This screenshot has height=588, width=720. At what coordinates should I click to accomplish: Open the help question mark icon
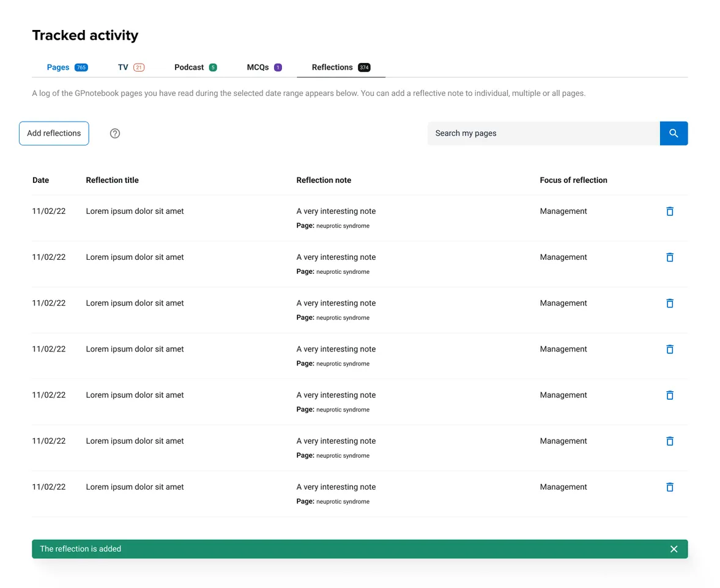115,133
